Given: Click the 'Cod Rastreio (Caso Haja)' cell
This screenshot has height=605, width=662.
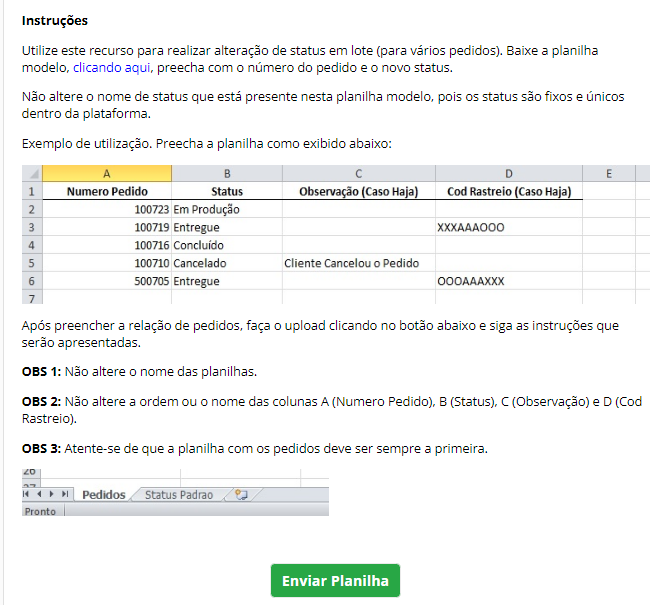Looking at the screenshot, I should pos(509,191).
